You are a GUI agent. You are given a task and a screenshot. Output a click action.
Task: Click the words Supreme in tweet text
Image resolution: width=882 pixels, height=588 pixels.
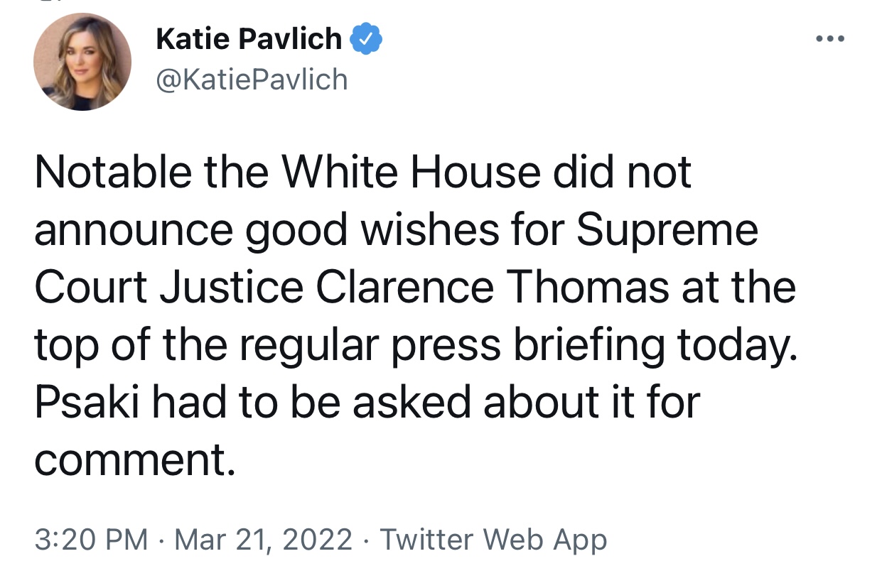click(x=667, y=230)
